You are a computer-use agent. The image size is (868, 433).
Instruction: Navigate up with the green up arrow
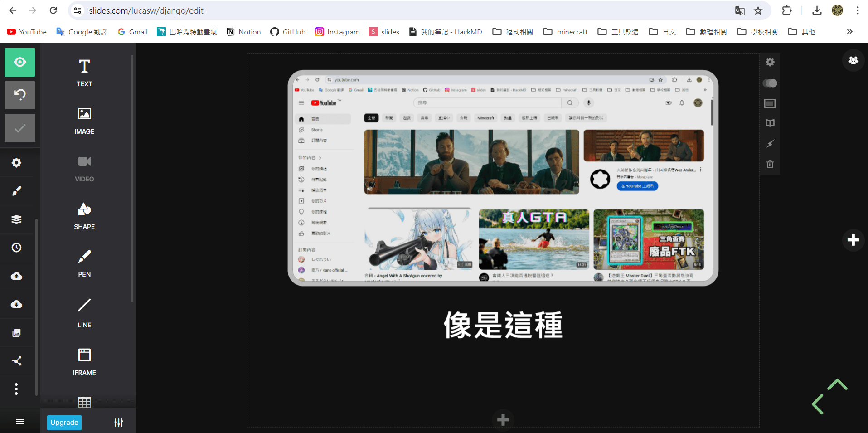point(837,384)
